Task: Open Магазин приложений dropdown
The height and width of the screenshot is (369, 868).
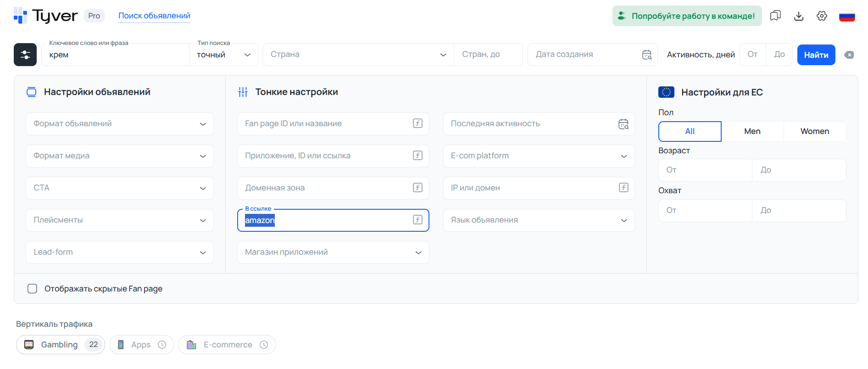Action: tap(333, 252)
